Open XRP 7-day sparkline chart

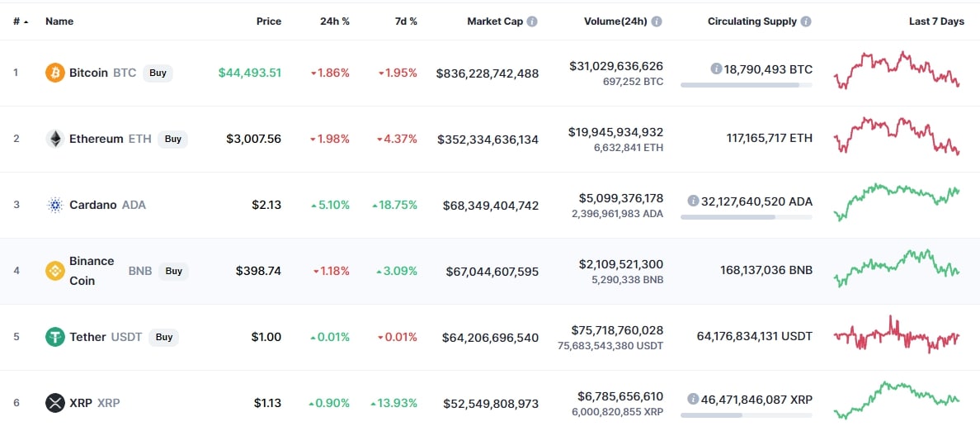[897, 400]
